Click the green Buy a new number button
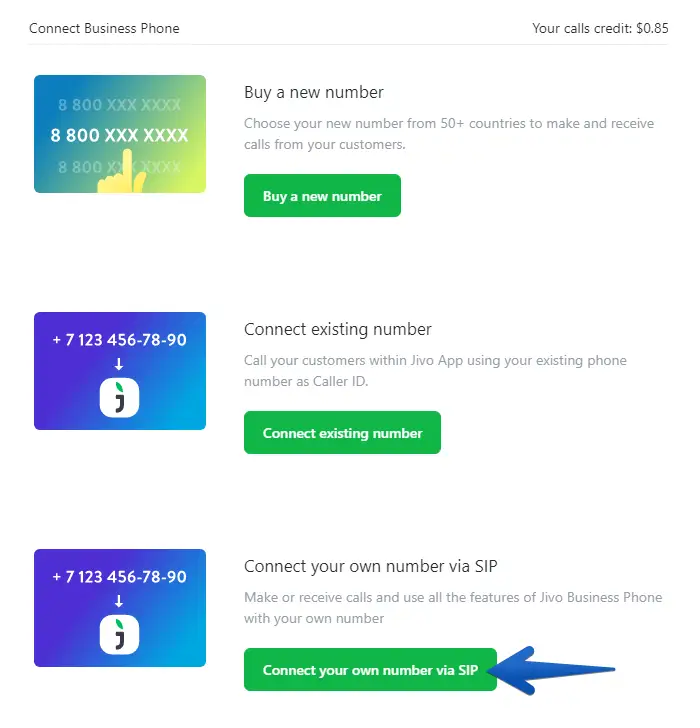Viewport: 700px width, 728px height. pyautogui.click(x=322, y=196)
